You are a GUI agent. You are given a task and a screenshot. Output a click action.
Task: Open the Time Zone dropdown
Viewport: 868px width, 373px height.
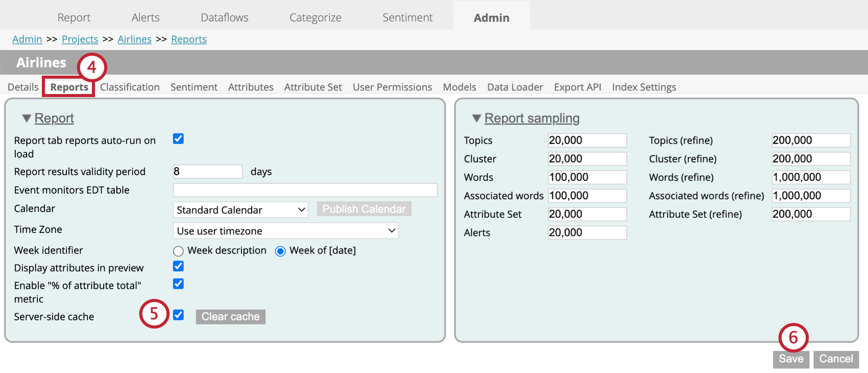[x=285, y=231]
